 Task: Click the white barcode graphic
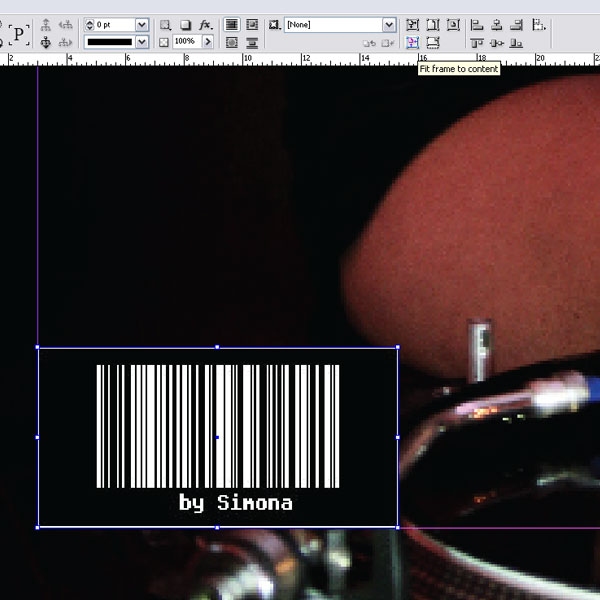pyautogui.click(x=218, y=426)
